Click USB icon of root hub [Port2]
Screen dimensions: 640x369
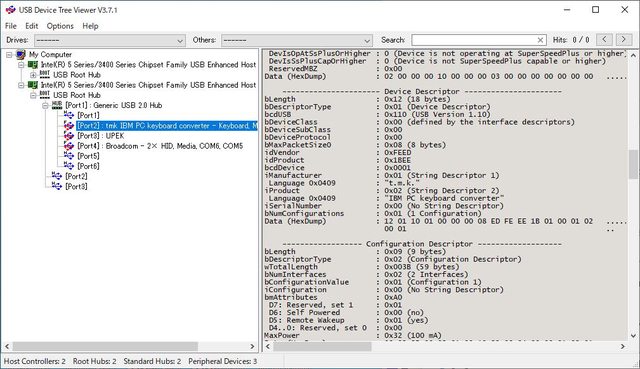click(57, 176)
